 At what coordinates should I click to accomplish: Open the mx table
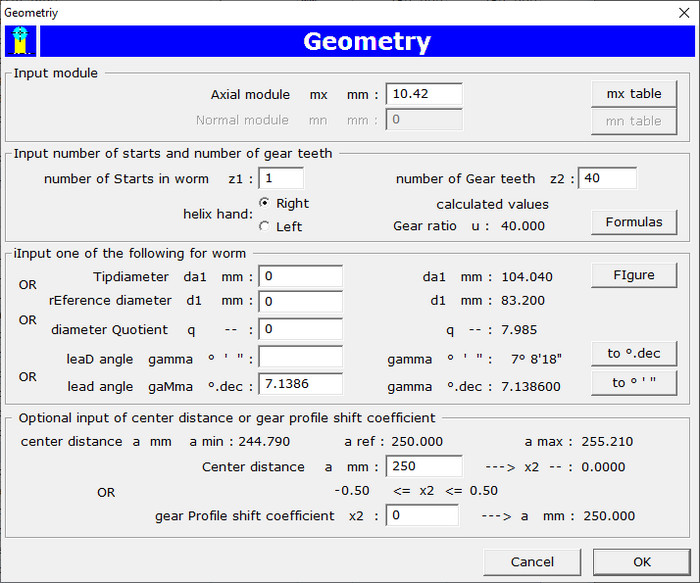coord(633,94)
